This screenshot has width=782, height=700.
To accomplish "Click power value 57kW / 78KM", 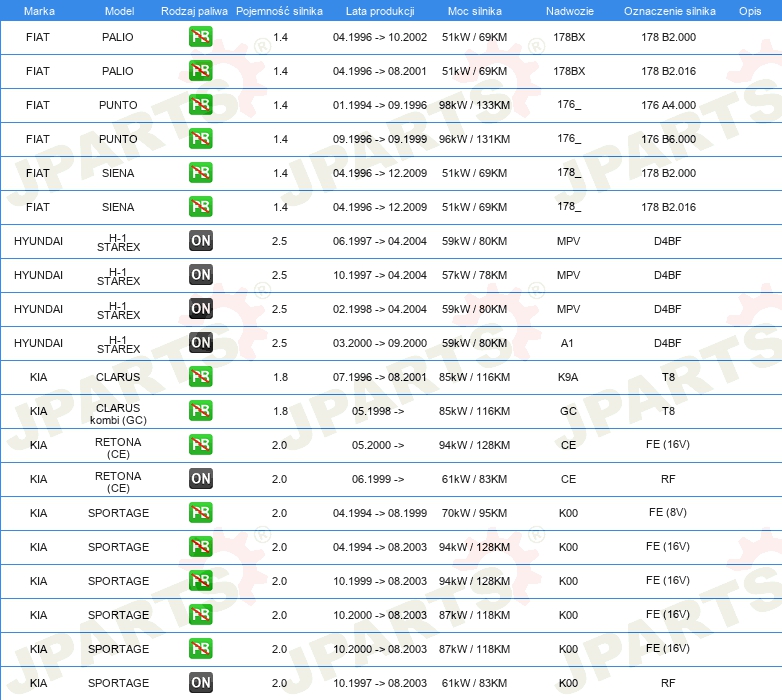I will click(x=474, y=275).
